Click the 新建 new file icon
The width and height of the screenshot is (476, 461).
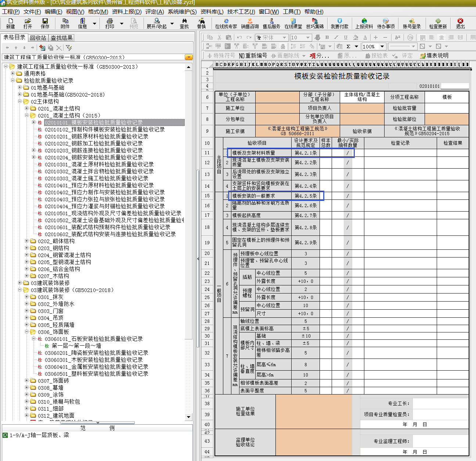[11, 23]
